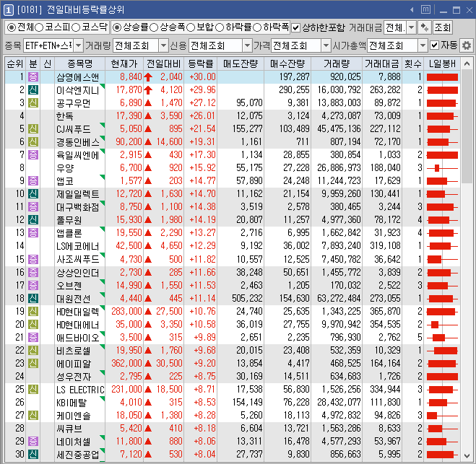
Task: Sort by the 등락률 column header
Action: pyautogui.click(x=201, y=64)
